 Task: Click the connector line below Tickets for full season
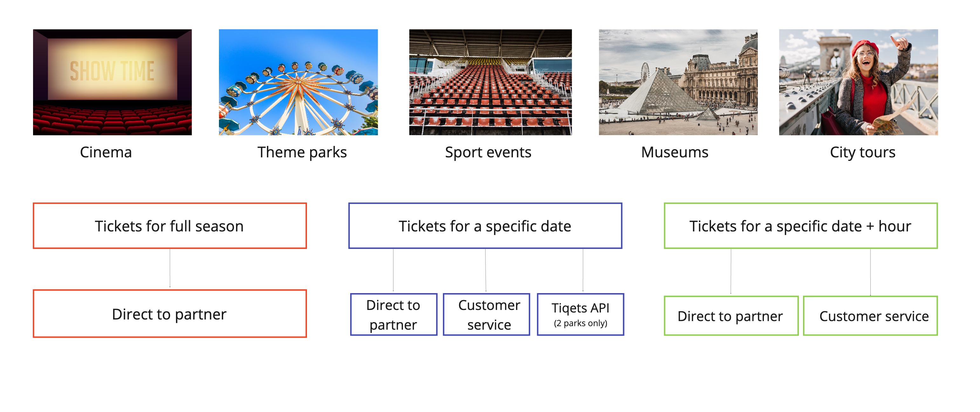[170, 269]
